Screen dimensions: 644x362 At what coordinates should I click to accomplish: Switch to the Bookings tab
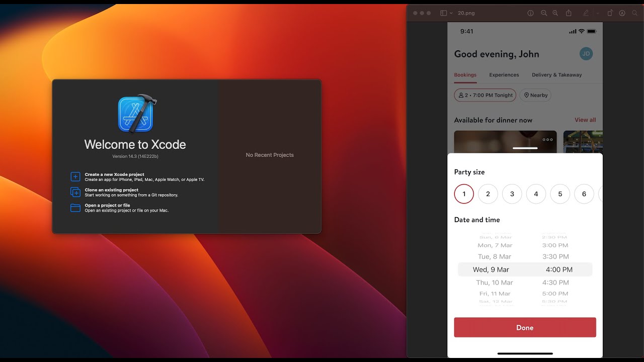tap(465, 75)
